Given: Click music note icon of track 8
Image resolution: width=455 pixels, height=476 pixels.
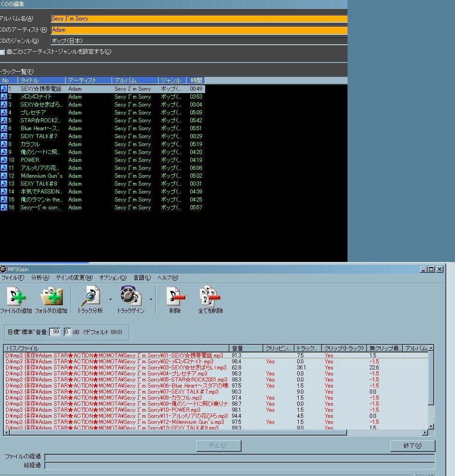Looking at the screenshot, I should tap(4, 144).
